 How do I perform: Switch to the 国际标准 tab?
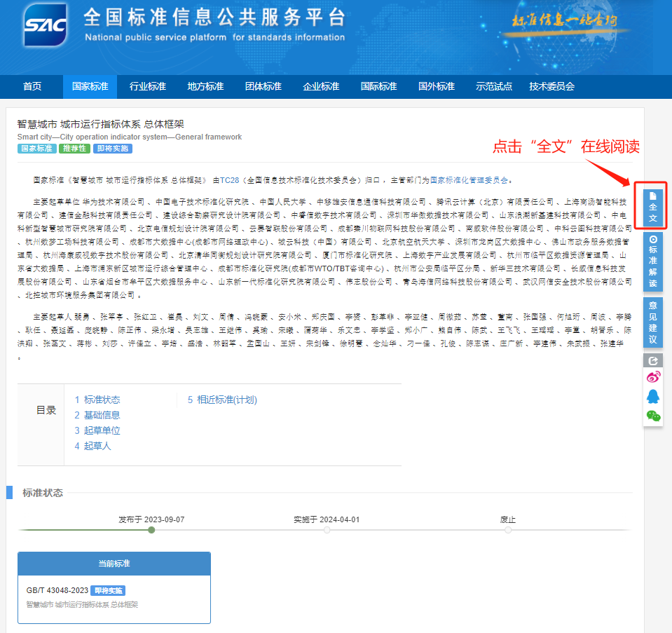(378, 87)
